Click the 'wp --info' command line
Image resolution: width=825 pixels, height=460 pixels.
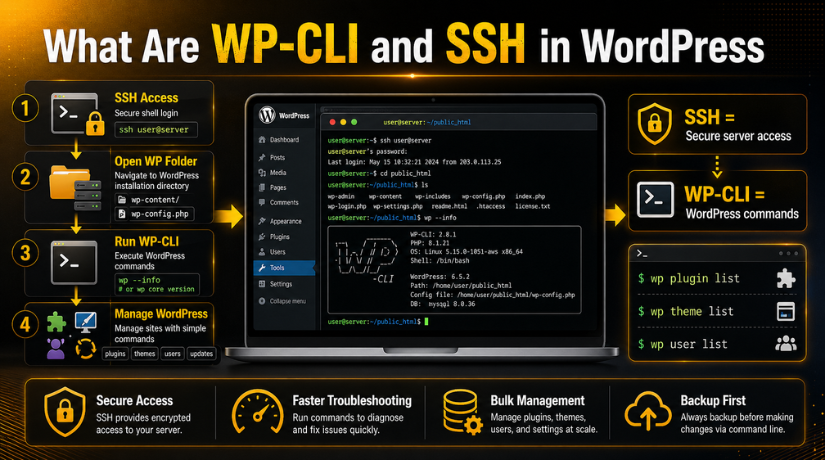[392, 217]
